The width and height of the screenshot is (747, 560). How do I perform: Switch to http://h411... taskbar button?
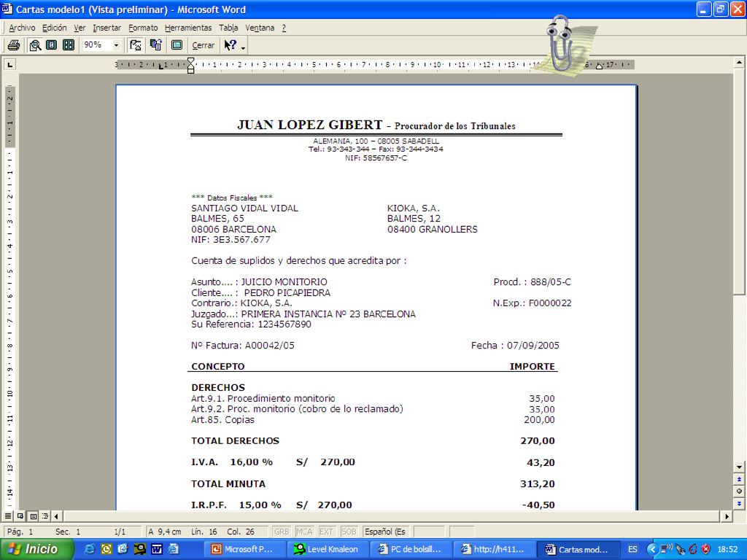coord(495,549)
